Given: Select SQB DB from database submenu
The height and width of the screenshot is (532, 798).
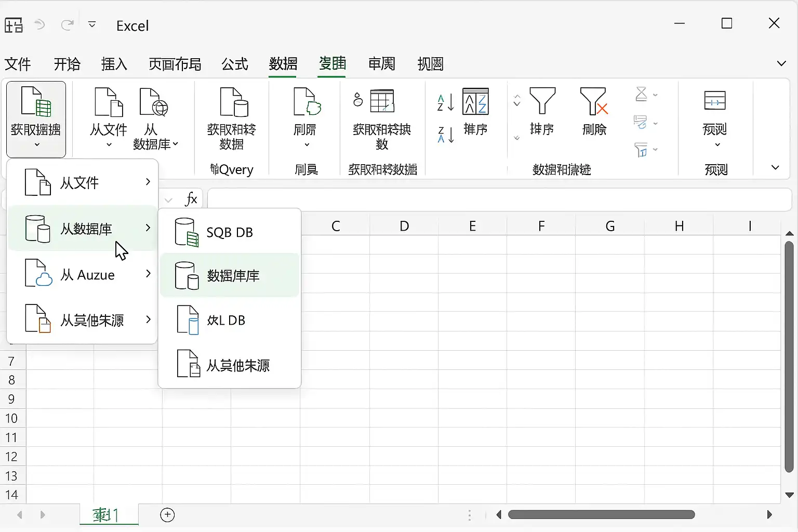Looking at the screenshot, I should coord(230,232).
